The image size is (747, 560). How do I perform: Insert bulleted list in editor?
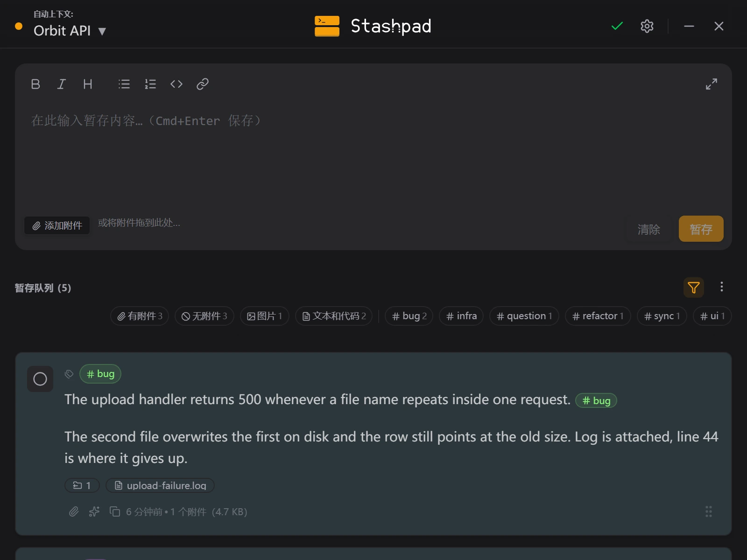[x=124, y=84]
